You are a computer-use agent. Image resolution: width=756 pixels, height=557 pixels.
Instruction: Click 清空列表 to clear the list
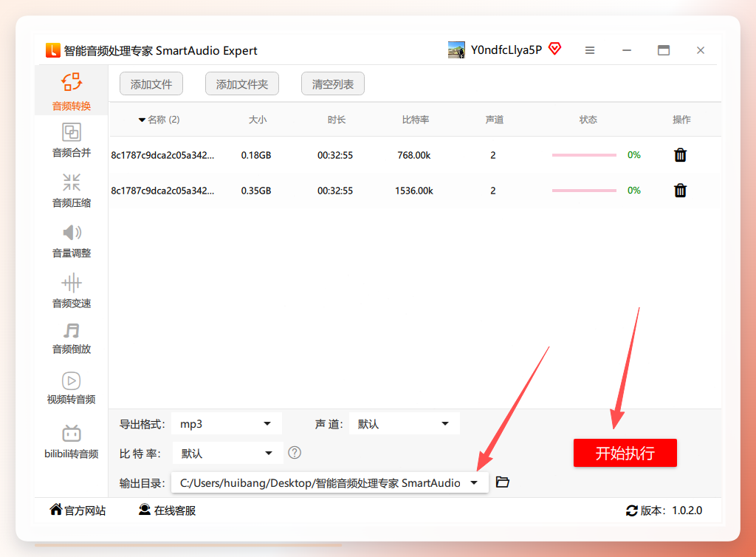coord(333,84)
